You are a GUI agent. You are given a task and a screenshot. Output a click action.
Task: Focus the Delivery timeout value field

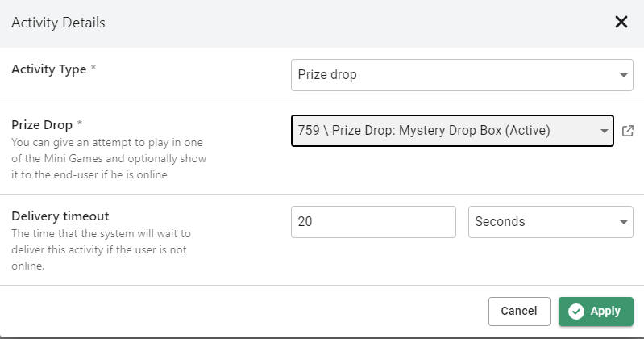[x=373, y=222]
